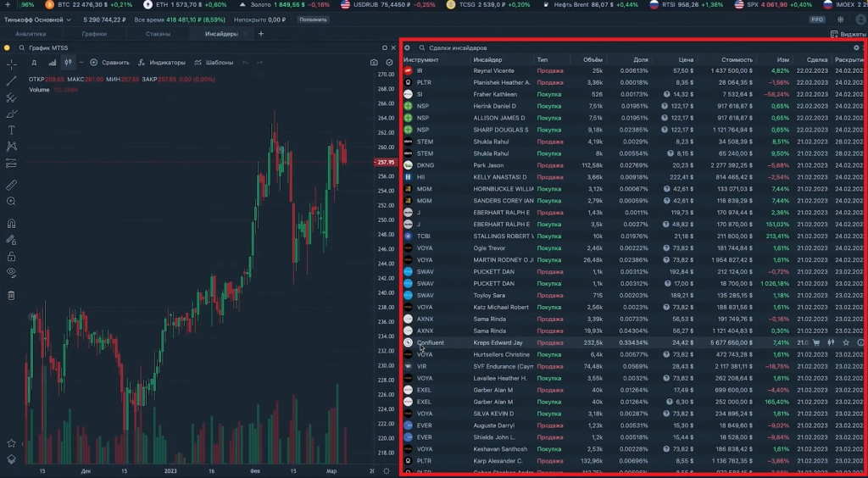Toggle magnet snapping mode

pos(11,224)
